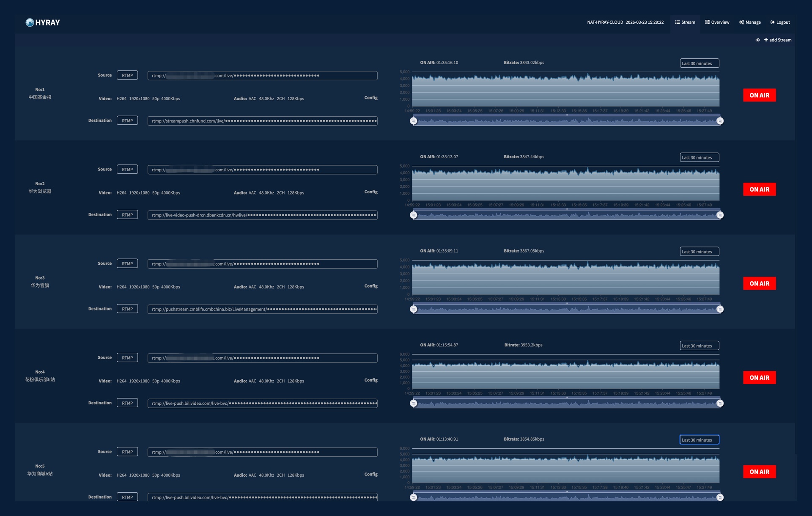Toggle ON AIR for stream No:4

tap(759, 378)
